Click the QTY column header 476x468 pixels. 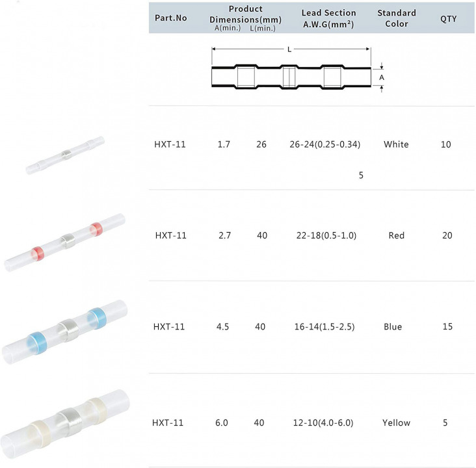pos(449,19)
